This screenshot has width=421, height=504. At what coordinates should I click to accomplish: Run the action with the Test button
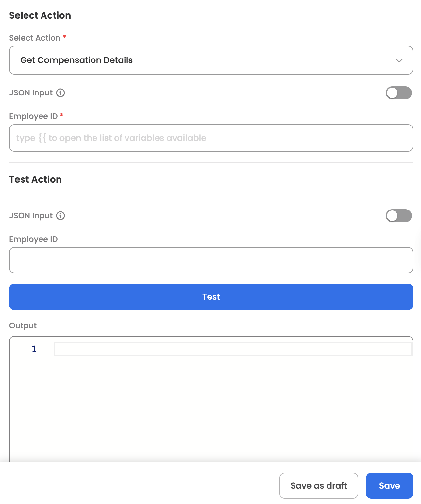[x=211, y=297]
